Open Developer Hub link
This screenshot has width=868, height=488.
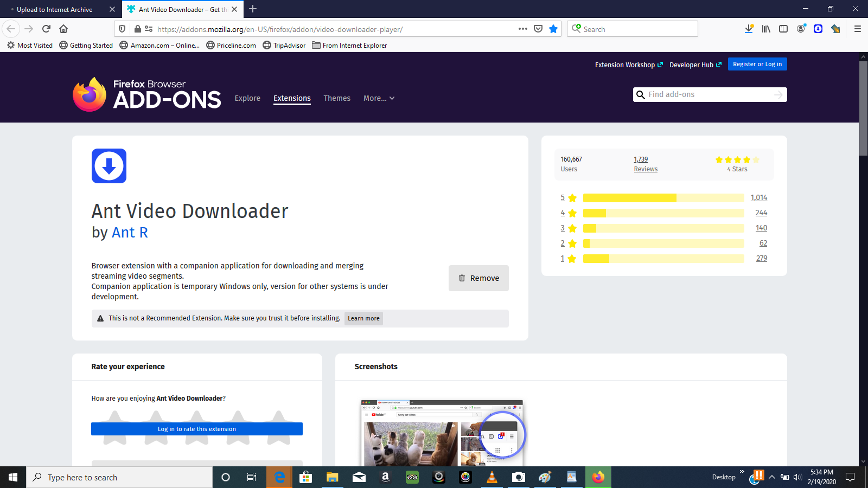pos(695,65)
